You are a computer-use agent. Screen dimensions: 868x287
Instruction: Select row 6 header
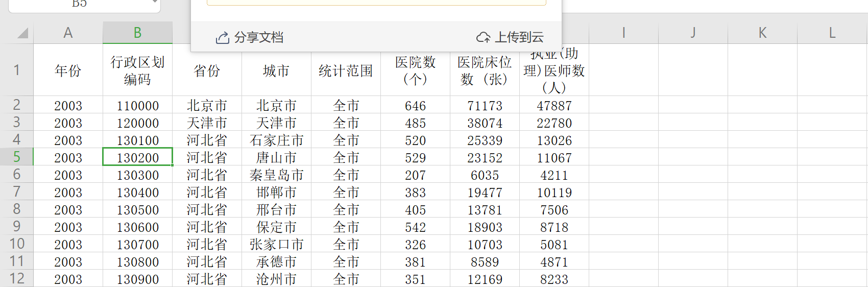point(17,174)
